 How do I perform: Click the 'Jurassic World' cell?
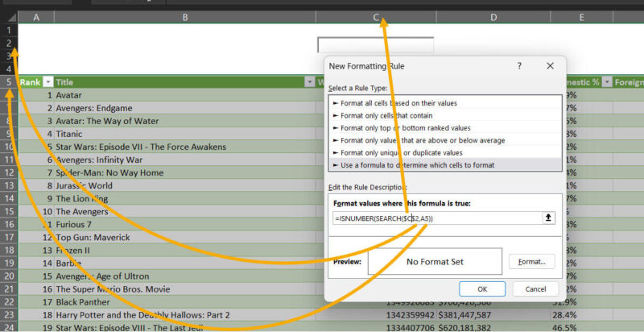[185, 185]
